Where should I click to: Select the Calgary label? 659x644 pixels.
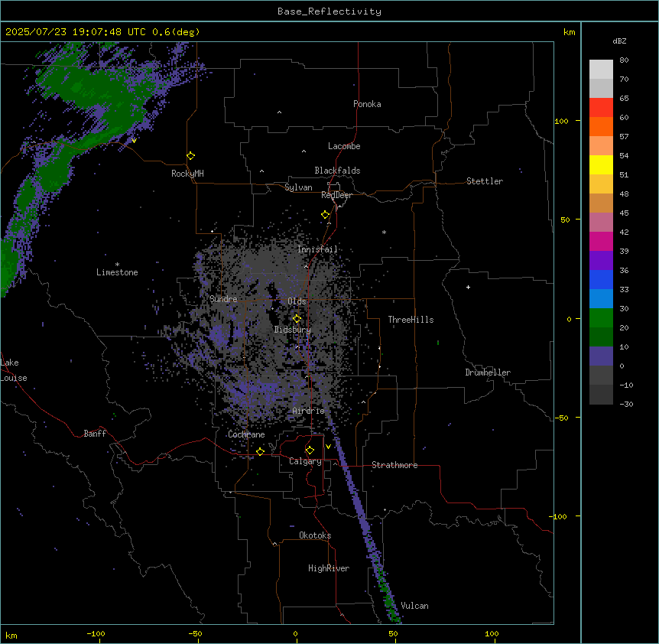(x=305, y=461)
